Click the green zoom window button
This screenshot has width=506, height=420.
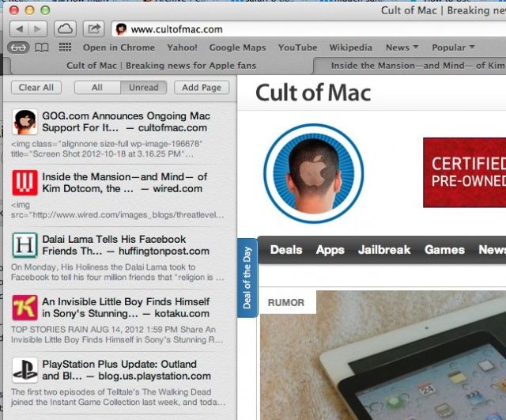(45, 10)
